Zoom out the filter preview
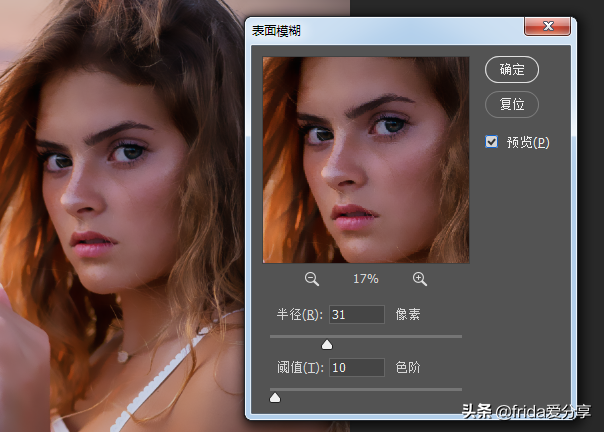This screenshot has width=604, height=432. (x=311, y=279)
